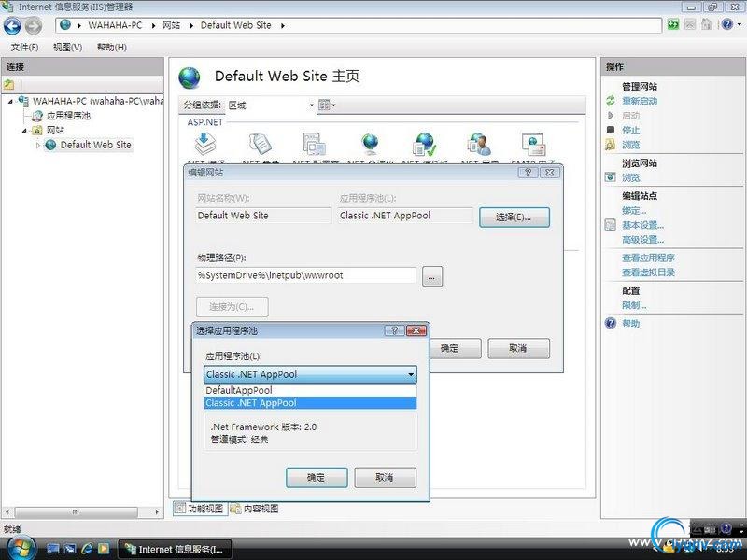Confirm the 选择应用程序池 dialog with 确定

coord(317,477)
